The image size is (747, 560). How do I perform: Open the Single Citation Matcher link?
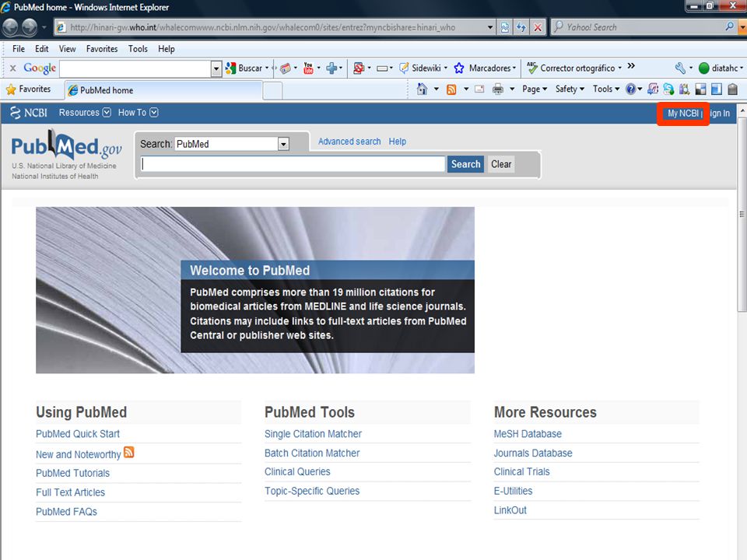[x=313, y=434]
